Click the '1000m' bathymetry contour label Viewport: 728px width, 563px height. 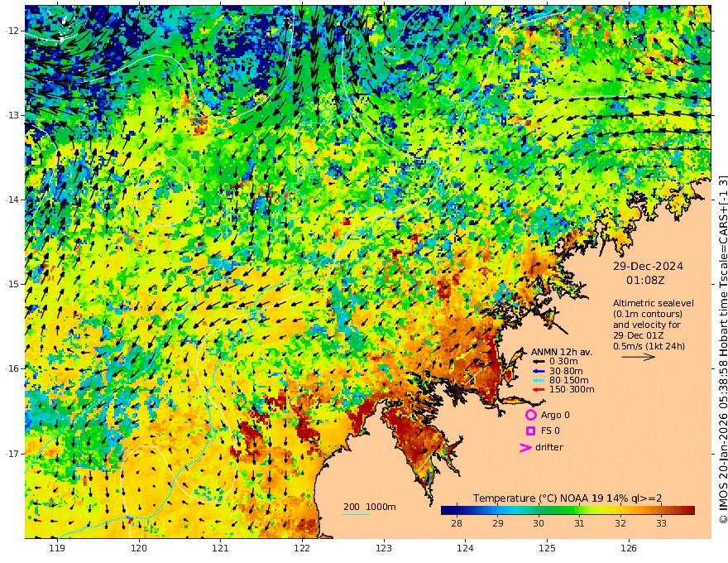[381, 507]
